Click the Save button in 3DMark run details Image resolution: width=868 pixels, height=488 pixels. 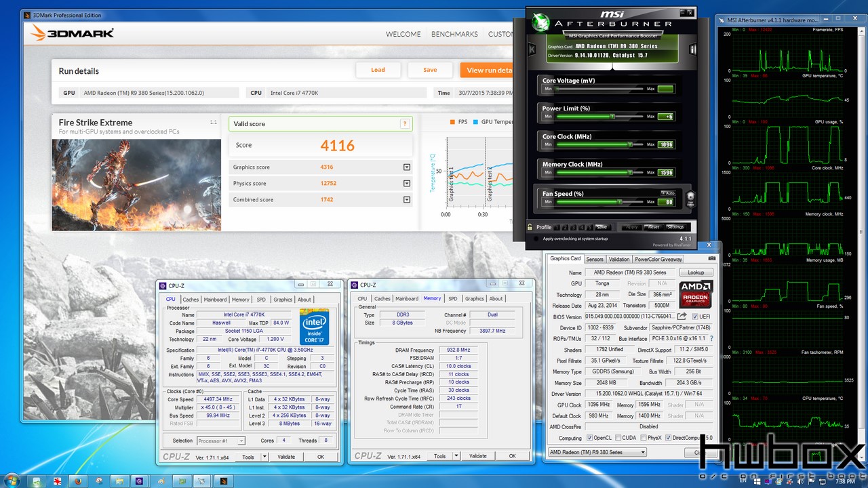430,70
